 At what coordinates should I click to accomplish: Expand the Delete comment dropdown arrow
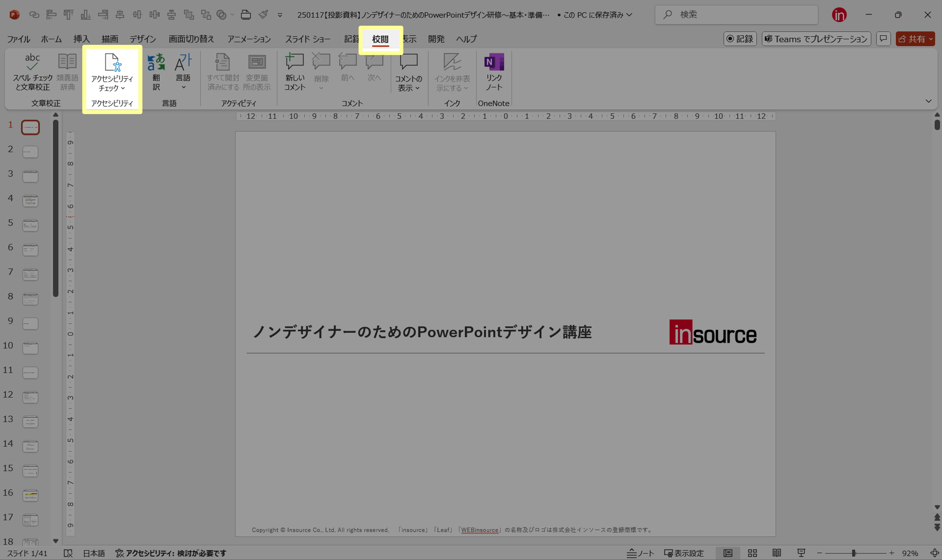[x=321, y=88]
